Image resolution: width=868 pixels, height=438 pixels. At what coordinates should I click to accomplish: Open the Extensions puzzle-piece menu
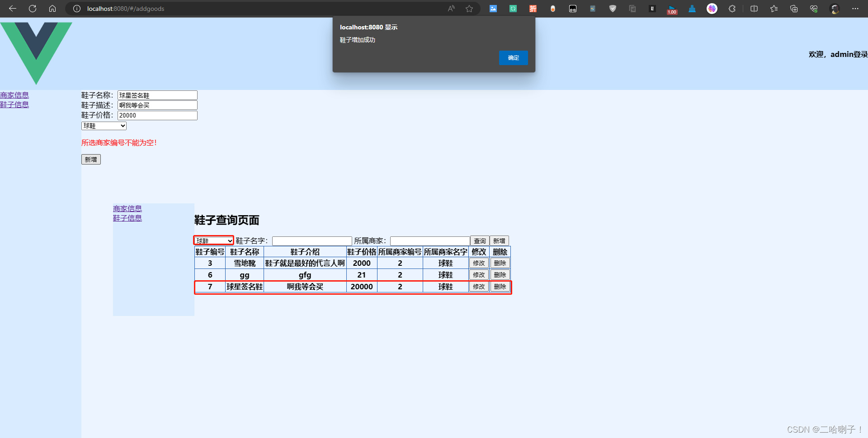732,9
